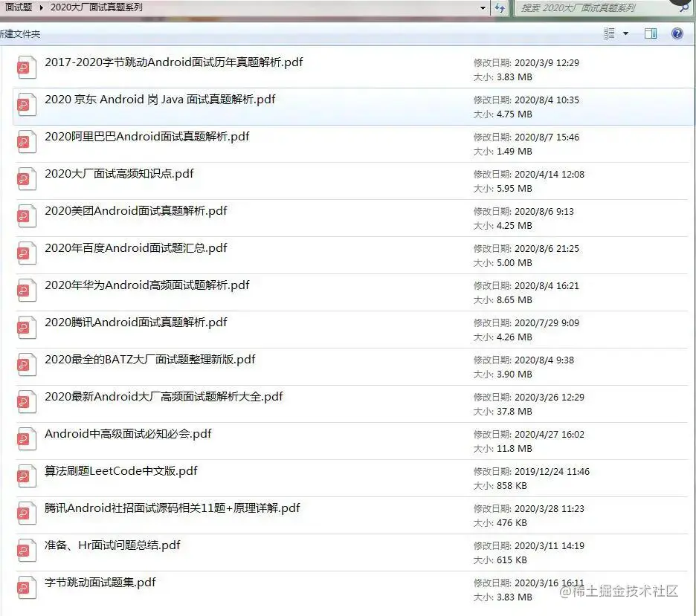Click 2020大厂面试真题系列 breadcrumb segment
696x616 pixels.
coord(97,7)
